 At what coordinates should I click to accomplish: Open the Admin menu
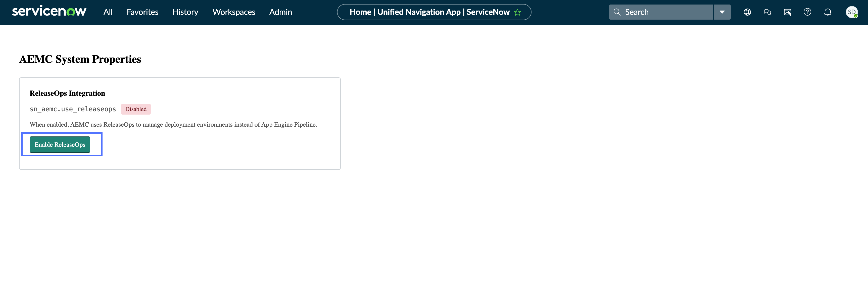coord(281,12)
